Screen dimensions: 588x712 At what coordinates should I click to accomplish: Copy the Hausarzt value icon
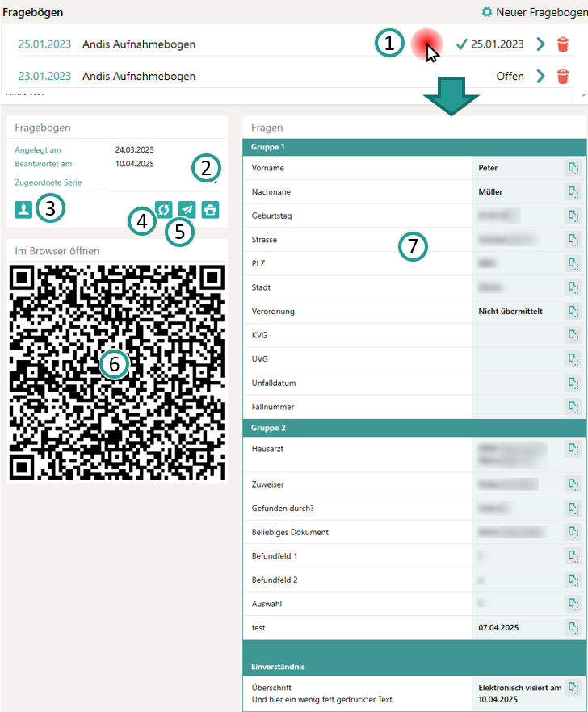point(573,449)
